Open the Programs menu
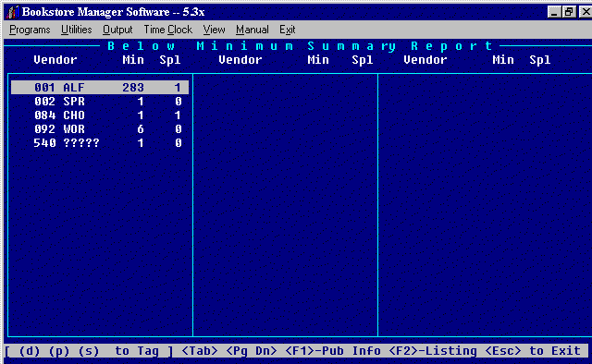592x364 pixels. [30, 30]
